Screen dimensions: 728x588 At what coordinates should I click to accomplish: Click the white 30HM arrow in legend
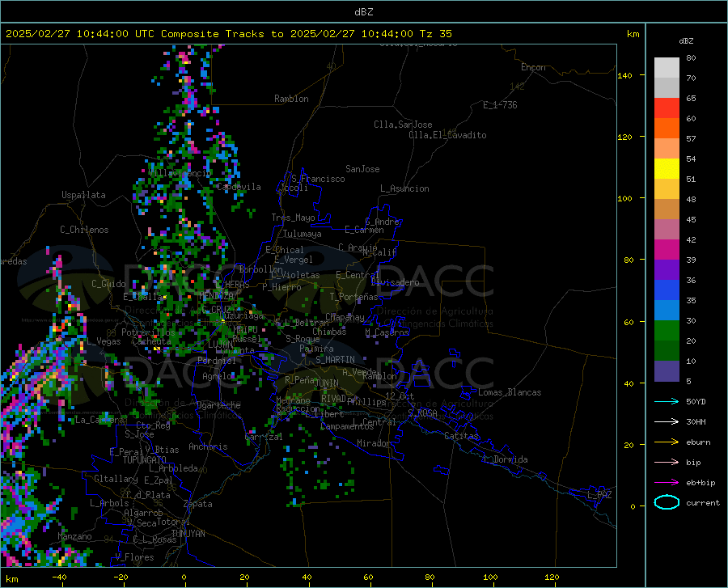click(x=667, y=422)
